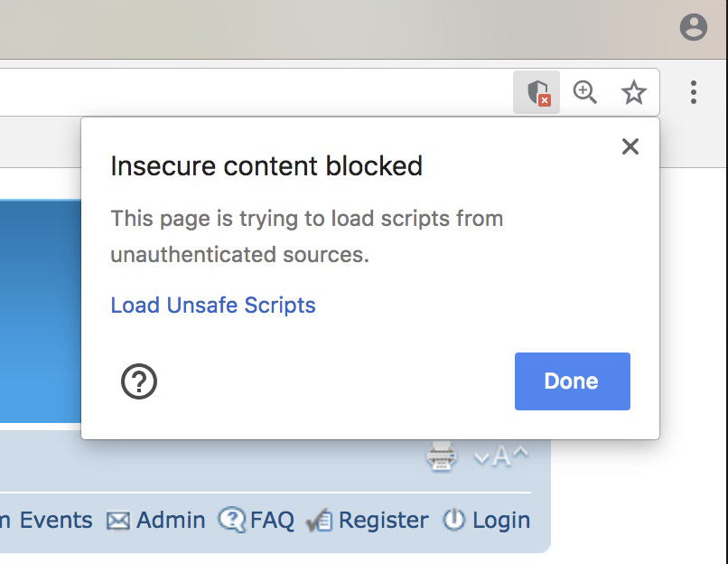728x564 pixels.
Task: Decrease font size with the left chevron
Action: click(x=481, y=457)
